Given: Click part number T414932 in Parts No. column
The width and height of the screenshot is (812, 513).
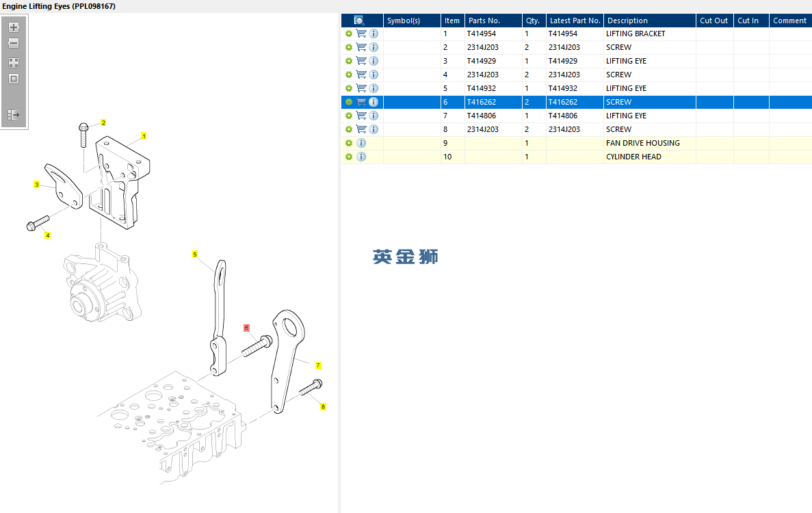Looking at the screenshot, I should tap(482, 88).
